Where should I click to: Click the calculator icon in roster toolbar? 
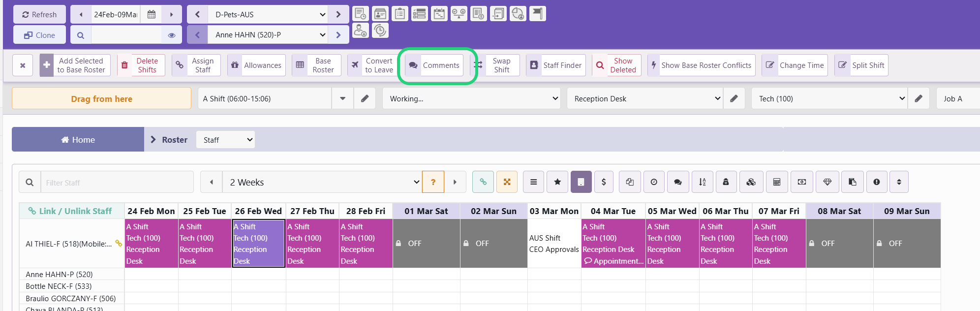[x=777, y=182]
